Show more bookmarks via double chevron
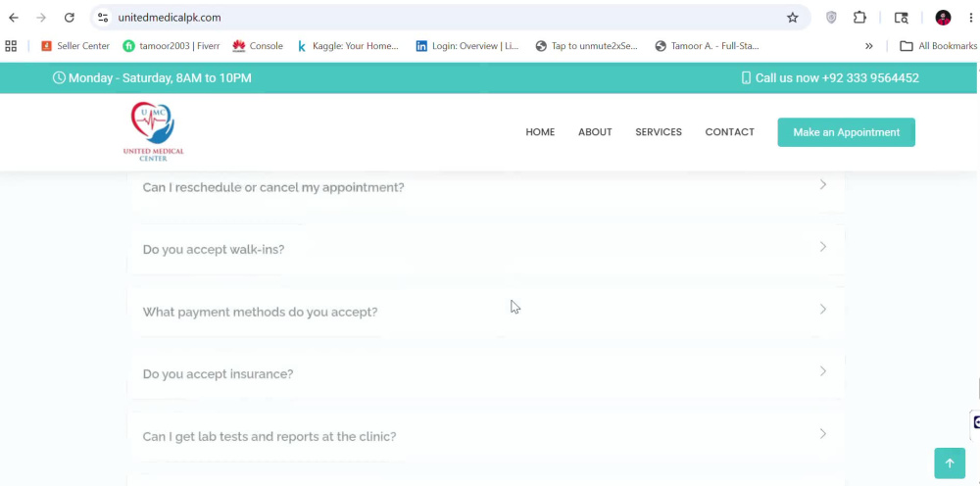The image size is (980, 486). pyautogui.click(x=868, y=46)
